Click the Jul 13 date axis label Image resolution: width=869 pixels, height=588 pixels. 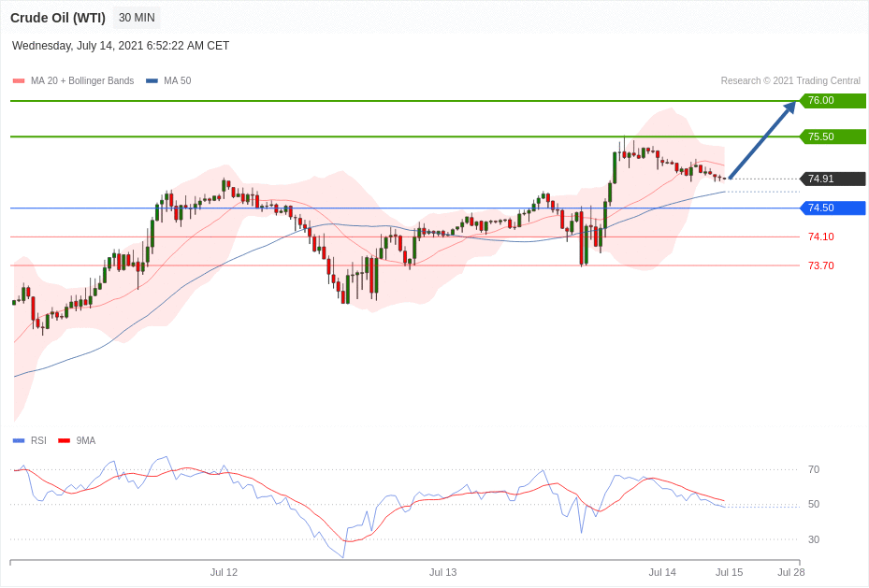[442, 572]
